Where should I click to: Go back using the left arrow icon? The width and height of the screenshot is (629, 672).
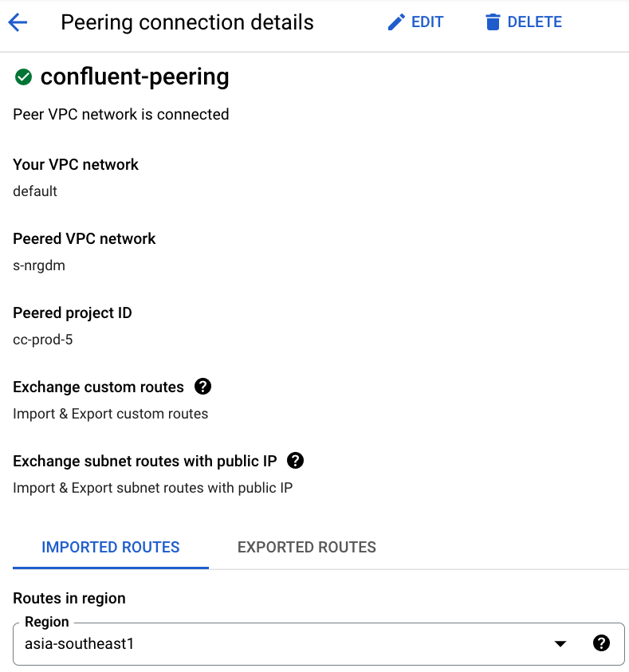[18, 22]
